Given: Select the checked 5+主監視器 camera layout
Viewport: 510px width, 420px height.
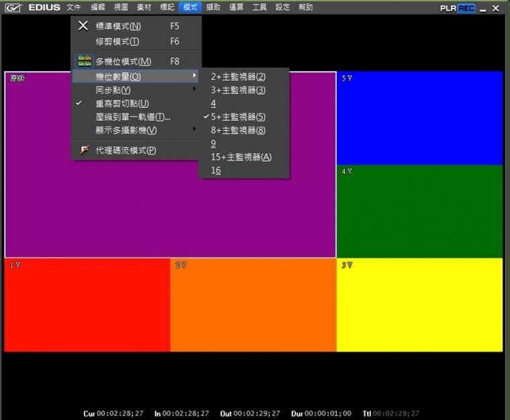Looking at the screenshot, I should pos(238,117).
